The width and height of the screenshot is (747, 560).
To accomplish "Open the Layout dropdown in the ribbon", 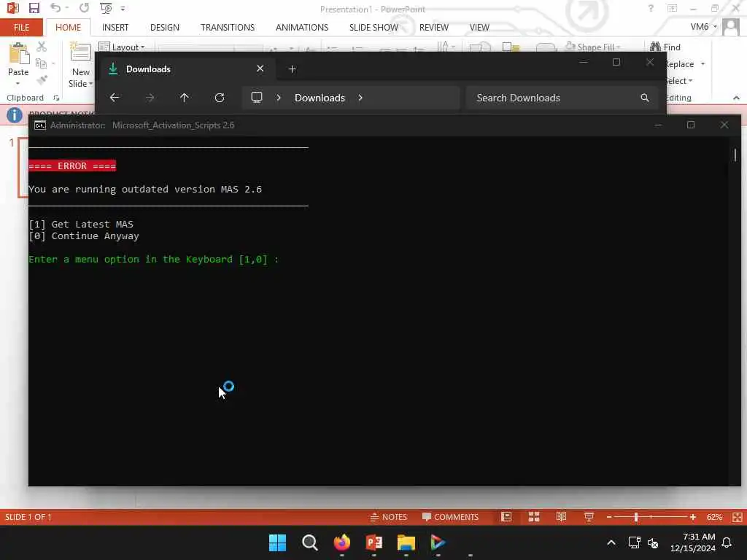I will [122, 47].
